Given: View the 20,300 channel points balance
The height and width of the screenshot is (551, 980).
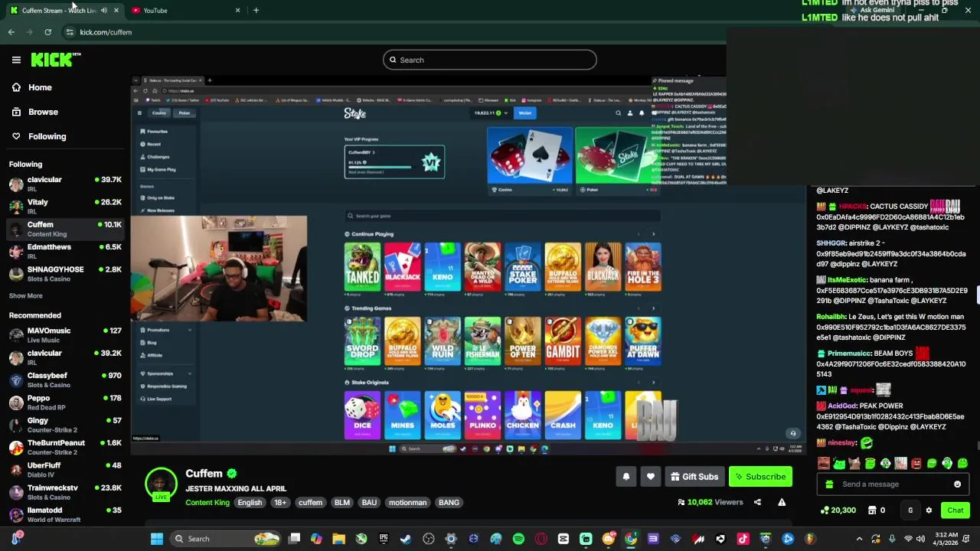Looking at the screenshot, I should click(x=838, y=510).
